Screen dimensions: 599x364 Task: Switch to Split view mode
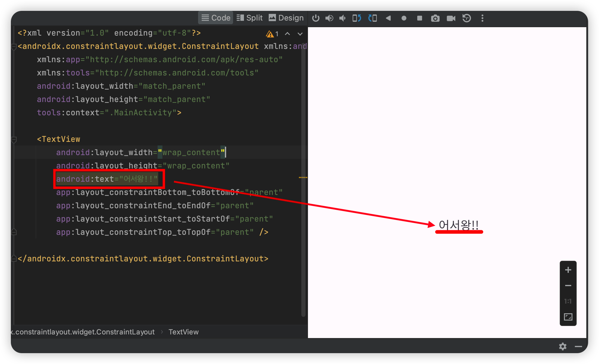pyautogui.click(x=249, y=18)
